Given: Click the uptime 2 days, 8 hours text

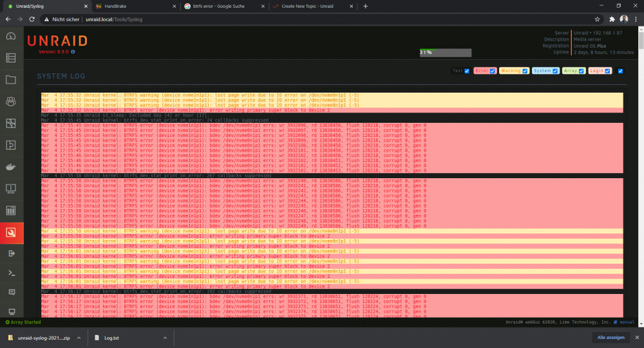Looking at the screenshot, I should click(x=604, y=52).
